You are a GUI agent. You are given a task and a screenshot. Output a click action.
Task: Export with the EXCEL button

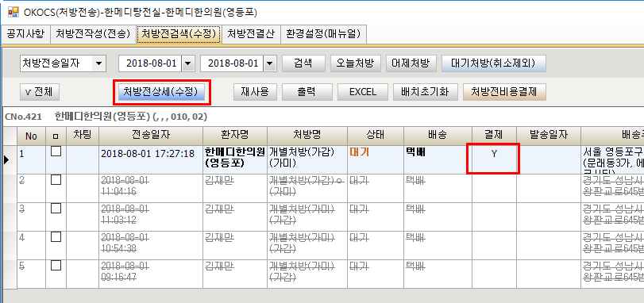(362, 92)
